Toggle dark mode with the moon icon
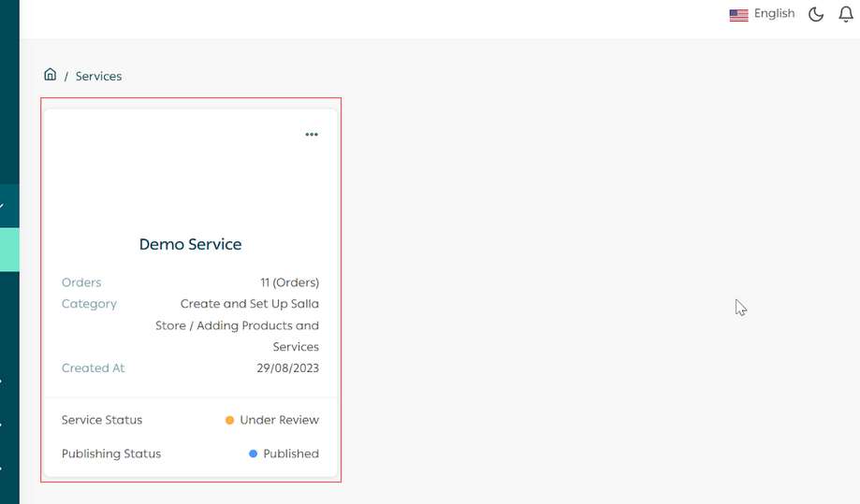The image size is (860, 504). pyautogui.click(x=816, y=14)
